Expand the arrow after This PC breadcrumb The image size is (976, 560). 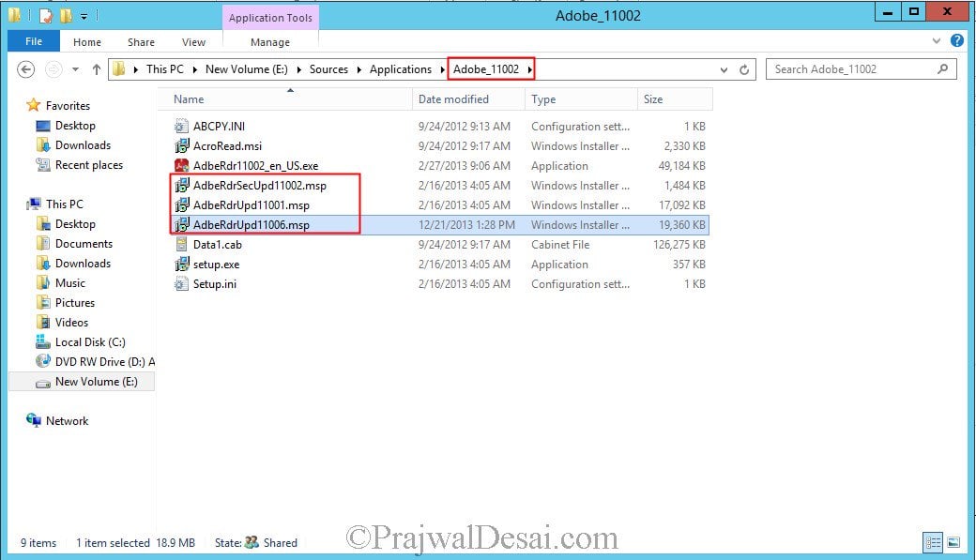195,69
